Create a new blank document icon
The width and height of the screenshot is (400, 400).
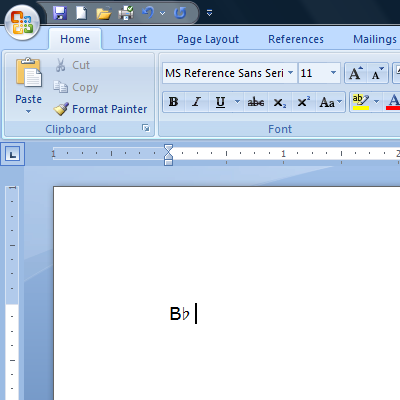click(82, 13)
